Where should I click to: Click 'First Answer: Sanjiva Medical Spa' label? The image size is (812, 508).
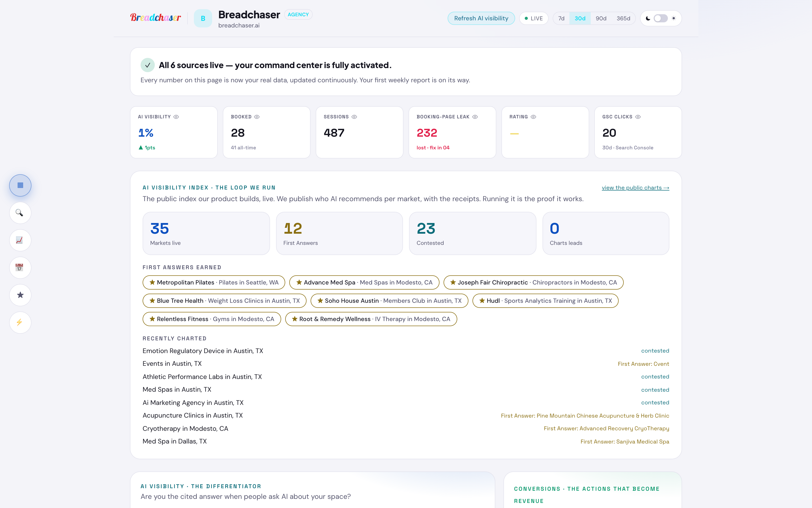[x=625, y=441]
